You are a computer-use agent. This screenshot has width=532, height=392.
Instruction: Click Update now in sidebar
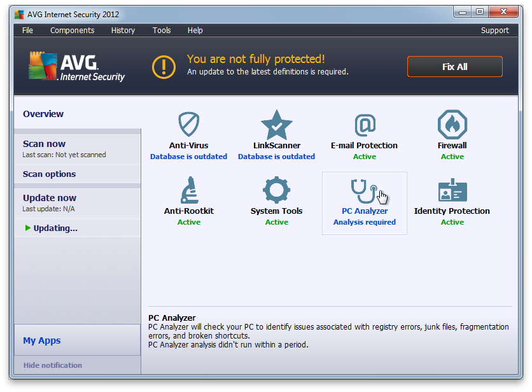click(x=50, y=198)
